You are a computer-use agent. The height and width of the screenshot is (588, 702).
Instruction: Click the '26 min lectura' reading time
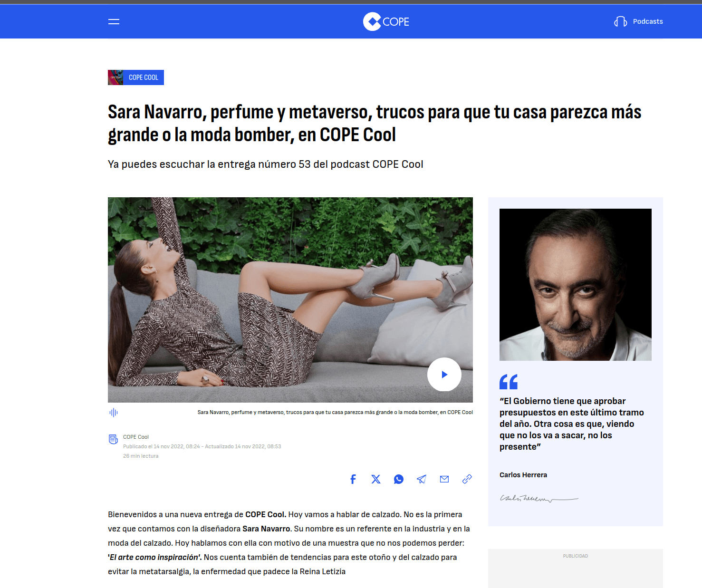click(141, 456)
